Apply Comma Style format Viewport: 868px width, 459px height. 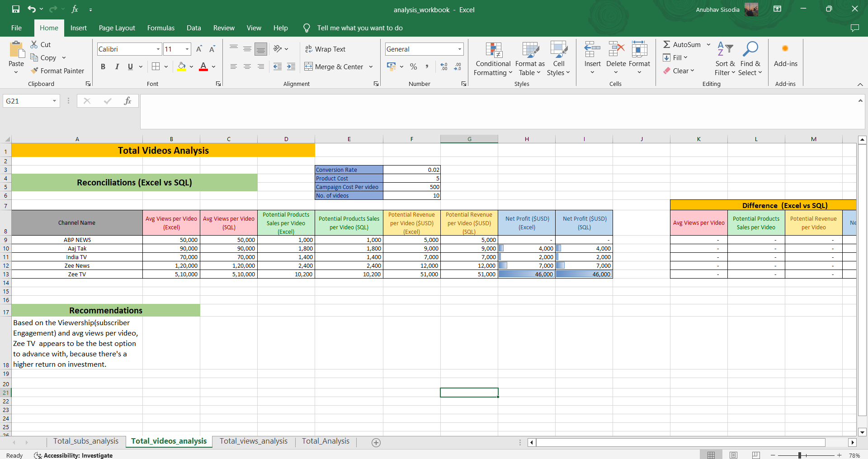click(427, 66)
